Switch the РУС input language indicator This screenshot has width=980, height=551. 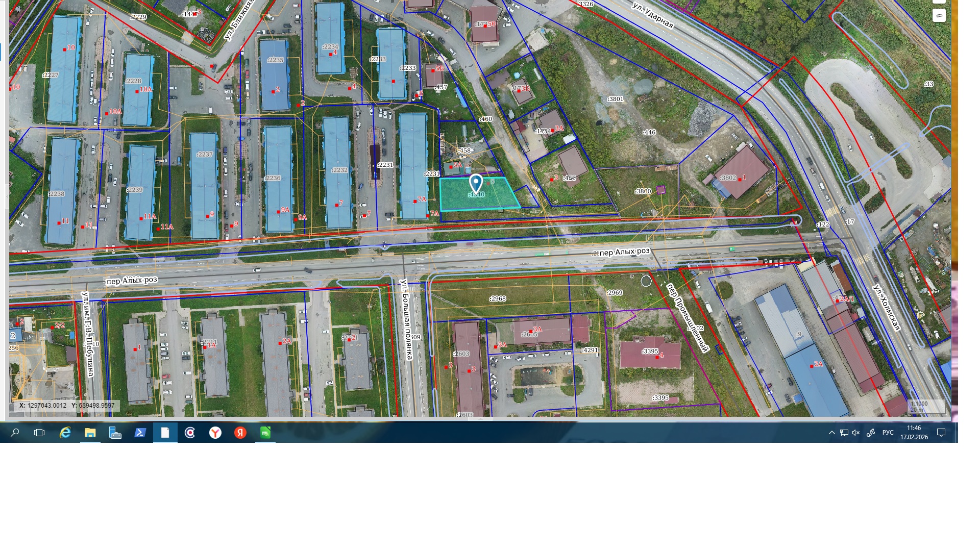[x=888, y=433]
